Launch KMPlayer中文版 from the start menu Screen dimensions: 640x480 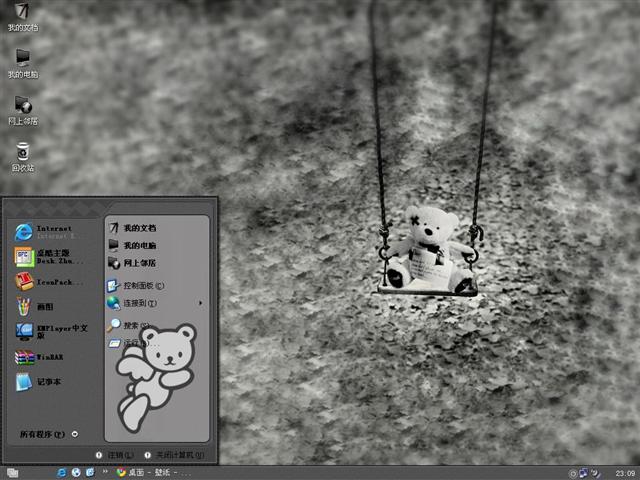click(52, 331)
